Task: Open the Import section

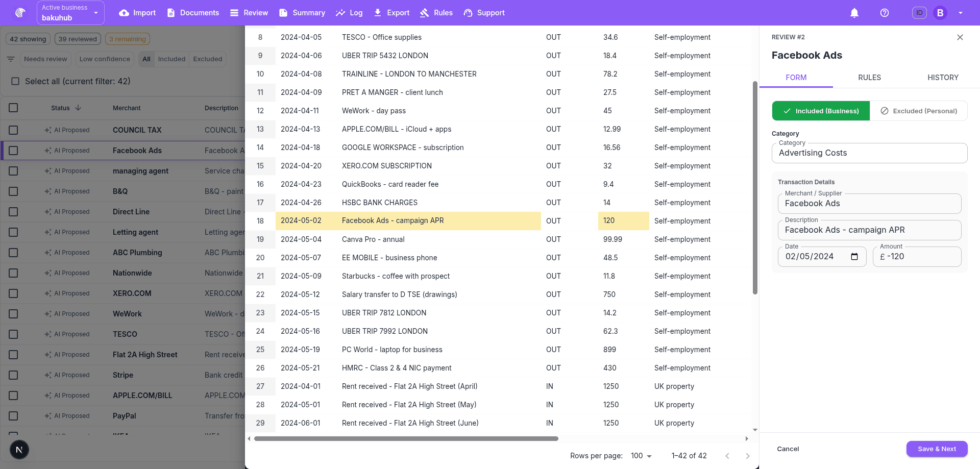Action: click(137, 13)
